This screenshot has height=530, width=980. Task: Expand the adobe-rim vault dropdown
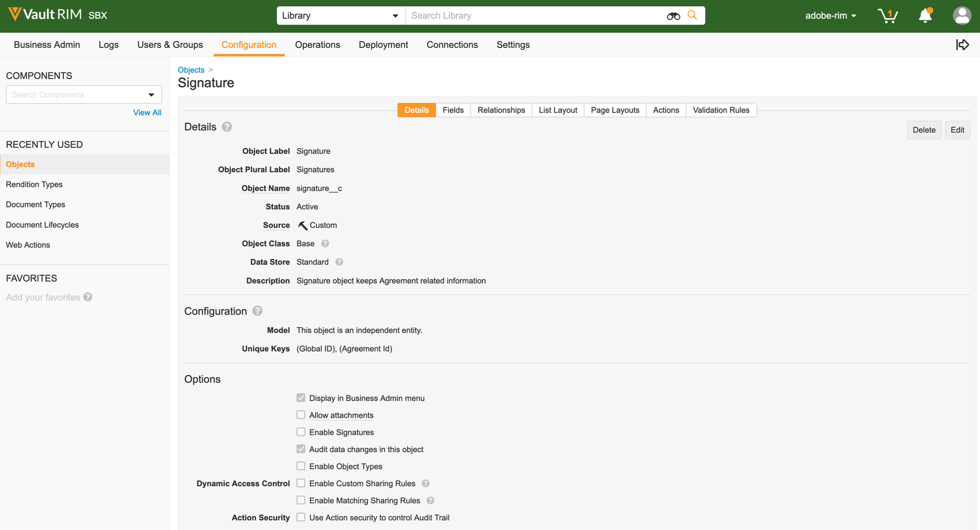[x=830, y=15]
